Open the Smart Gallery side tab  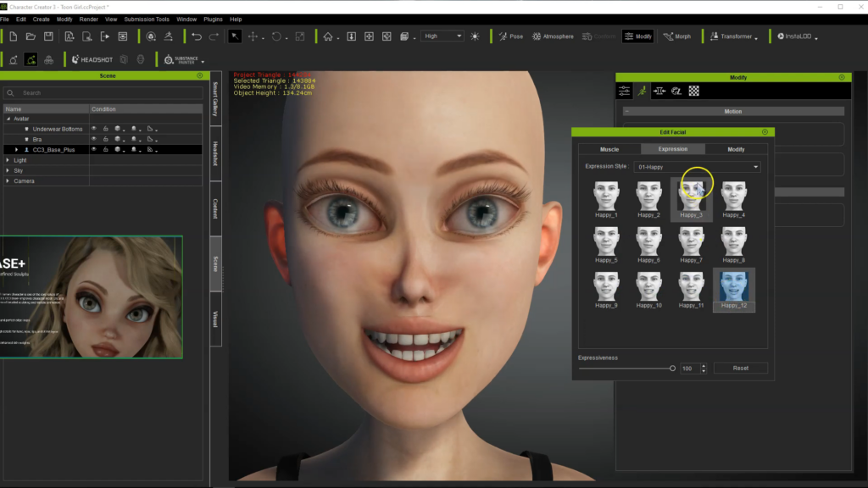click(x=216, y=98)
